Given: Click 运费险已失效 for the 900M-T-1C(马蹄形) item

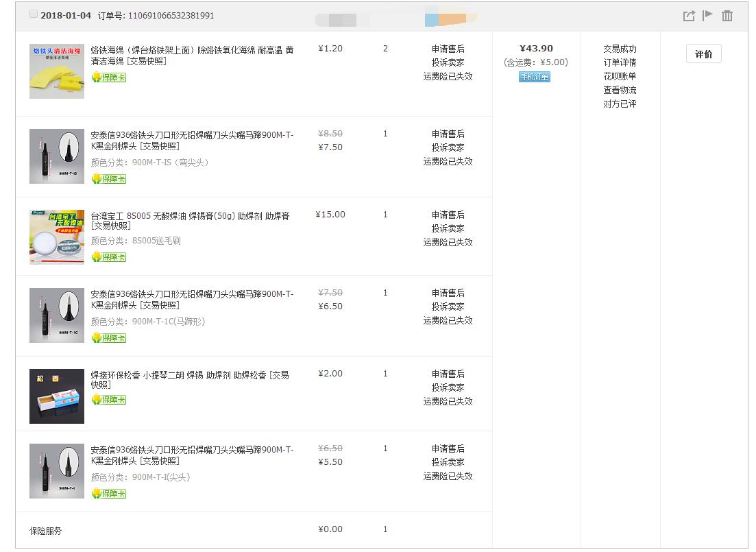Looking at the screenshot, I should coord(448,321).
